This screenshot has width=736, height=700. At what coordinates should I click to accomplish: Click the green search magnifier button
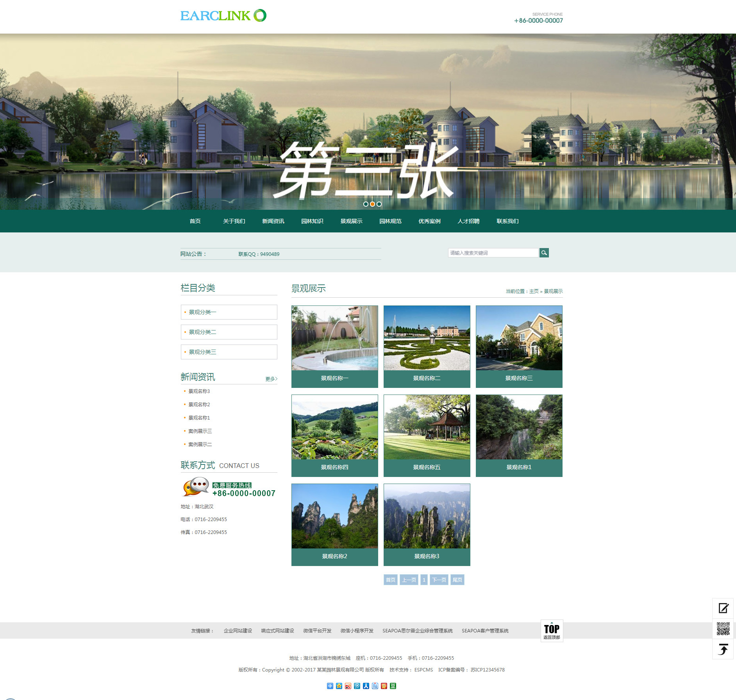(x=544, y=253)
